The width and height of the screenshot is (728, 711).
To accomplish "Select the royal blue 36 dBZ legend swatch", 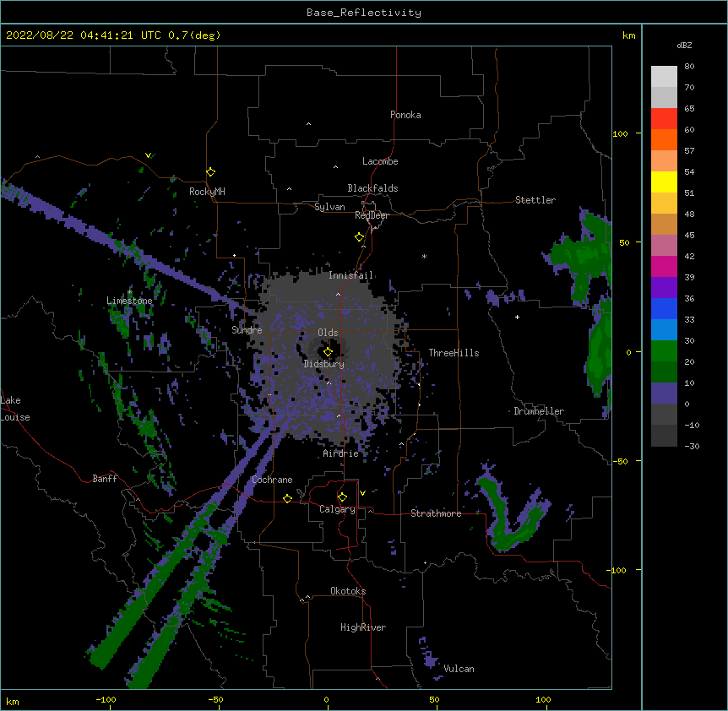I will coord(664,308).
